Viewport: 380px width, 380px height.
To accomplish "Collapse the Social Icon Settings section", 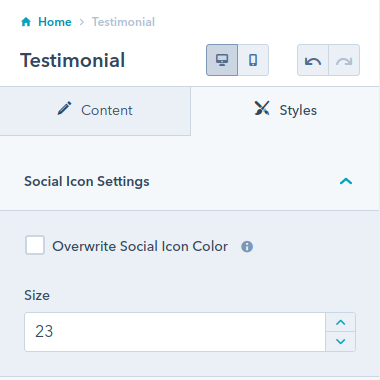I will point(346,181).
